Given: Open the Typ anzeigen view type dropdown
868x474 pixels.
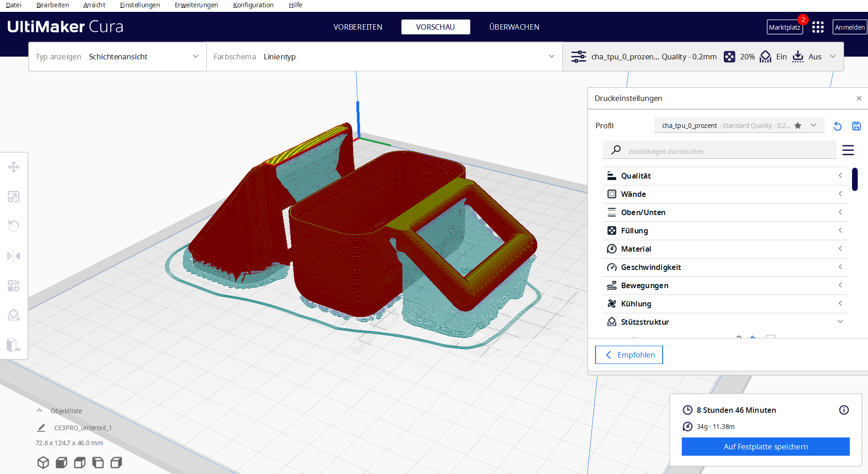Looking at the screenshot, I should click(117, 57).
